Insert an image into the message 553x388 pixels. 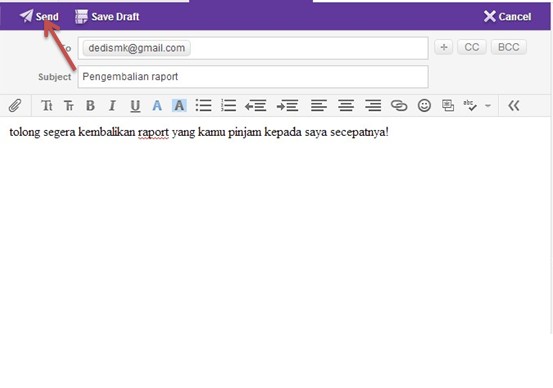(x=448, y=105)
